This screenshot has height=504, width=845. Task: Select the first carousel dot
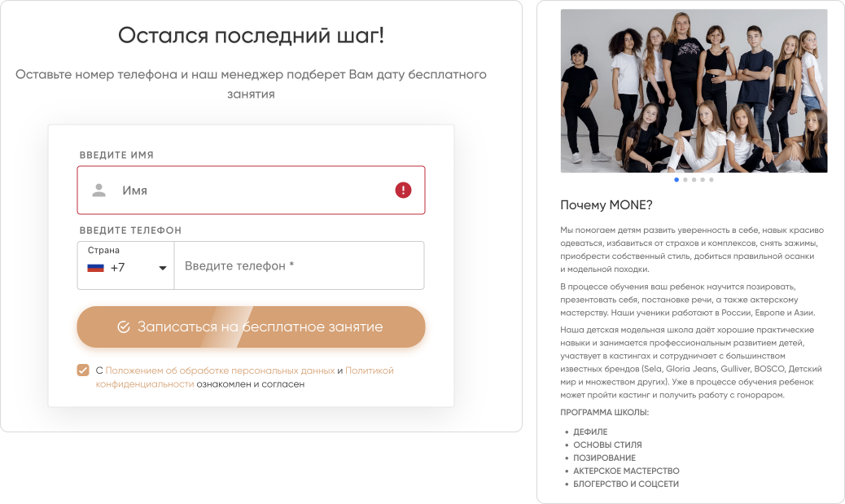(x=676, y=179)
